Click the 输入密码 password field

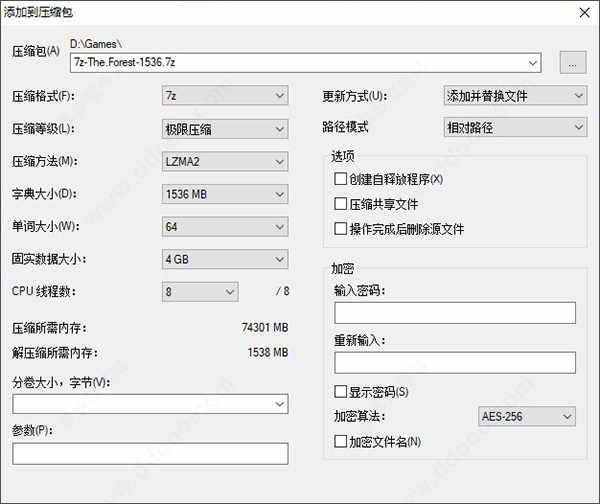(x=455, y=313)
